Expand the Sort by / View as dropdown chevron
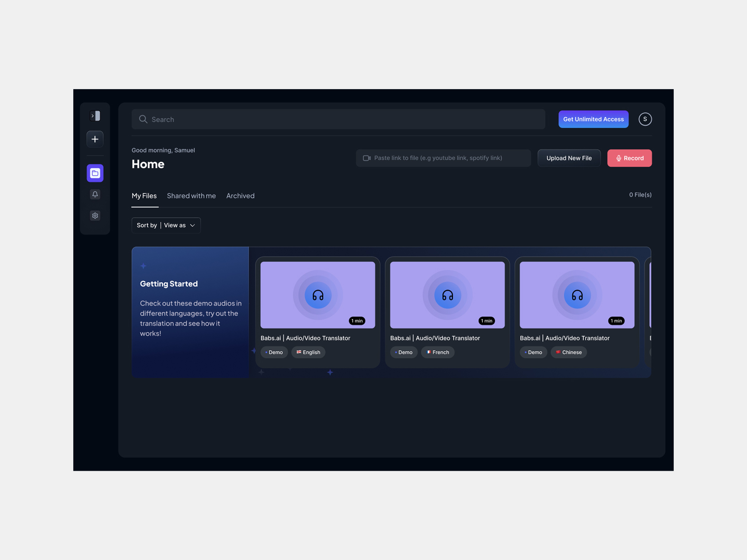The height and width of the screenshot is (560, 747). point(193,226)
